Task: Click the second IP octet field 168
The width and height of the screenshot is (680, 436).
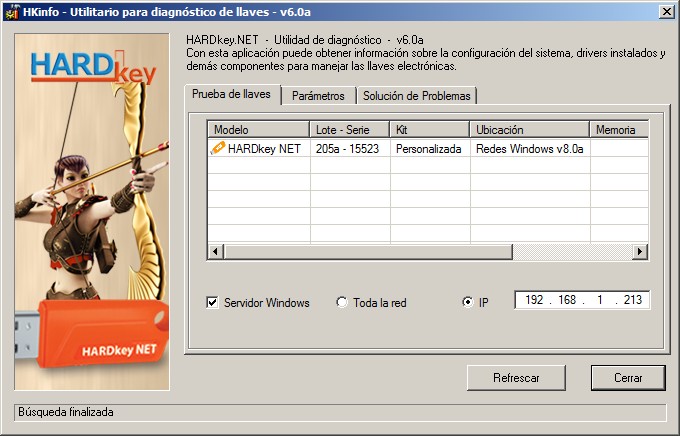Action: [x=567, y=300]
